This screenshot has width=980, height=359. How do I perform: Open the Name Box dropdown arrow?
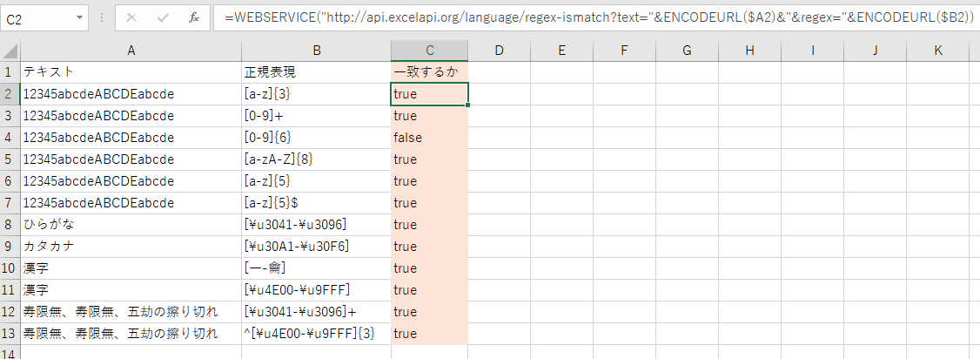point(79,17)
